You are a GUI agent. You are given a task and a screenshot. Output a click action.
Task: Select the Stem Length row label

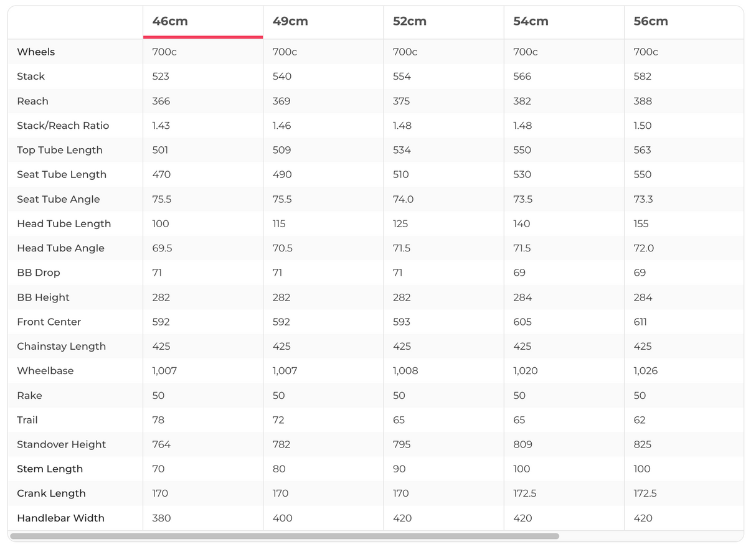pyautogui.click(x=50, y=469)
